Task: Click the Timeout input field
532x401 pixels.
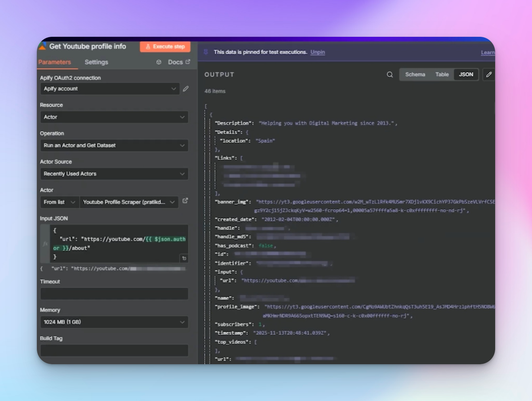Action: coord(114,294)
